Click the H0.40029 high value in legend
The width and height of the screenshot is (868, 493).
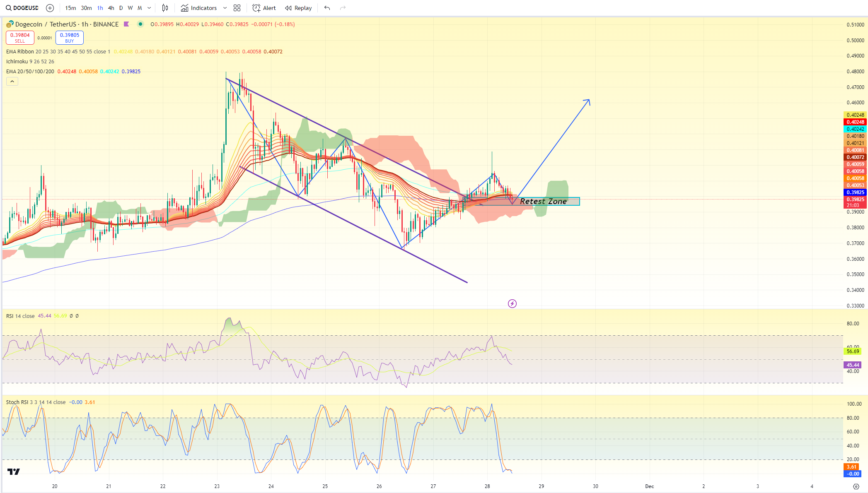click(187, 24)
